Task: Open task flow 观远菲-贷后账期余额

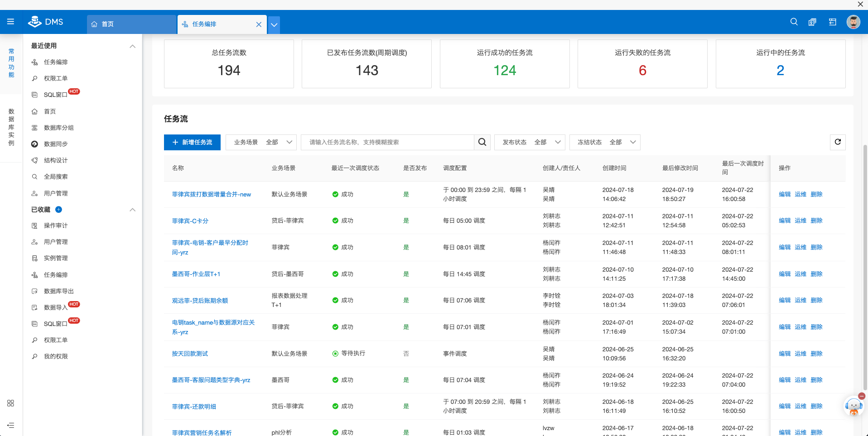Action: [x=200, y=301]
